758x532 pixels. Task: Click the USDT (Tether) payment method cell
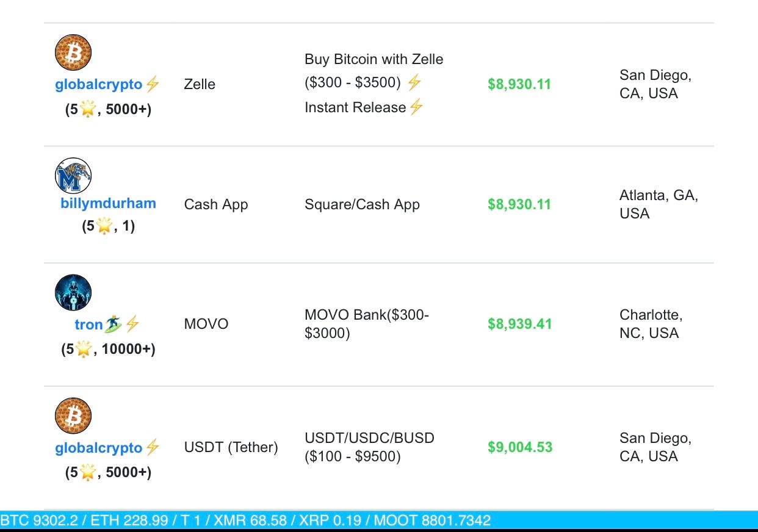click(x=231, y=447)
